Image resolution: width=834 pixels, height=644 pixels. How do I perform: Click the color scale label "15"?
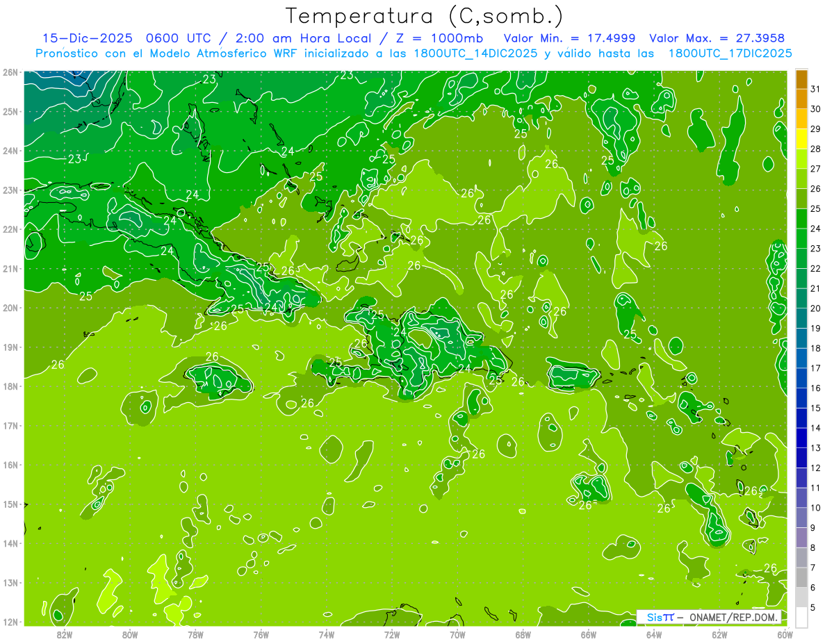[816, 408]
